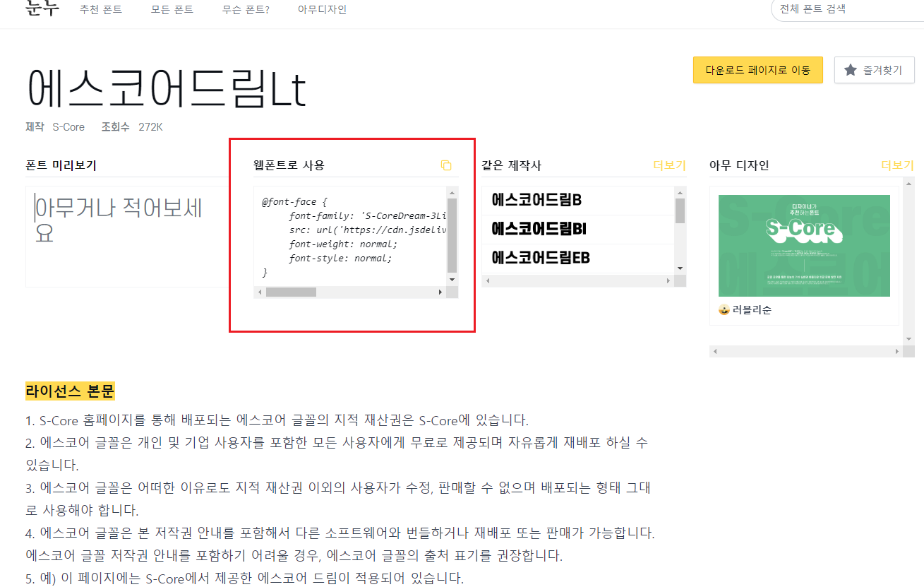Click the font preview text area
Screen dimensions: 924x587
[x=128, y=237]
